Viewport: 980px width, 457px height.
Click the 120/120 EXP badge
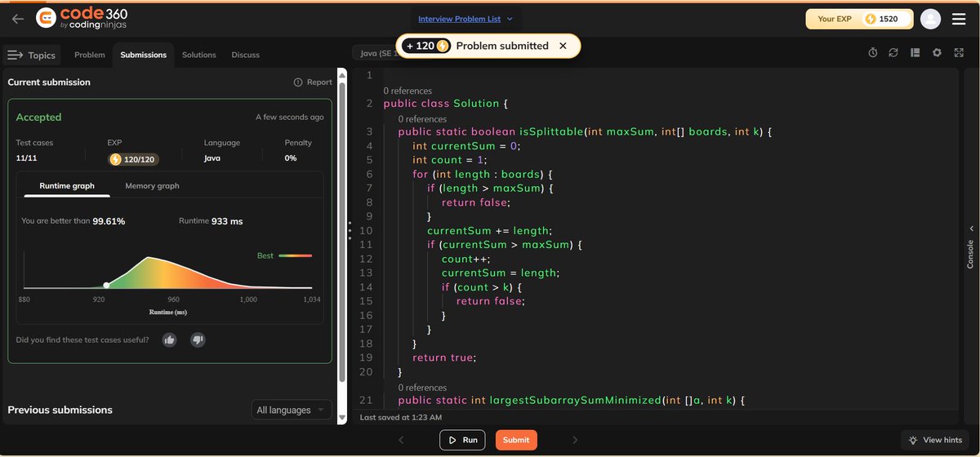click(133, 158)
